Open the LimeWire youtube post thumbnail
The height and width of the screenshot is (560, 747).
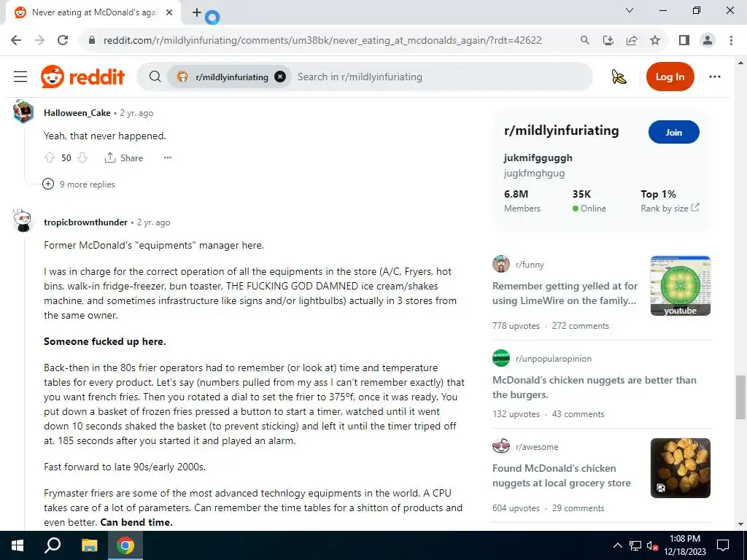tap(681, 286)
